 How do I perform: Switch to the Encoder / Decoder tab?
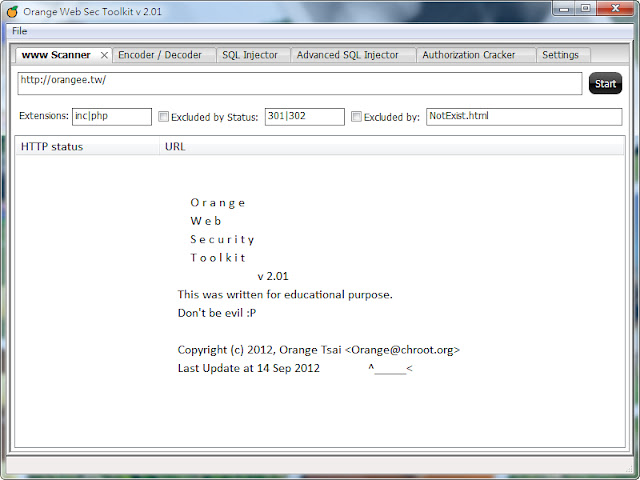(160, 55)
